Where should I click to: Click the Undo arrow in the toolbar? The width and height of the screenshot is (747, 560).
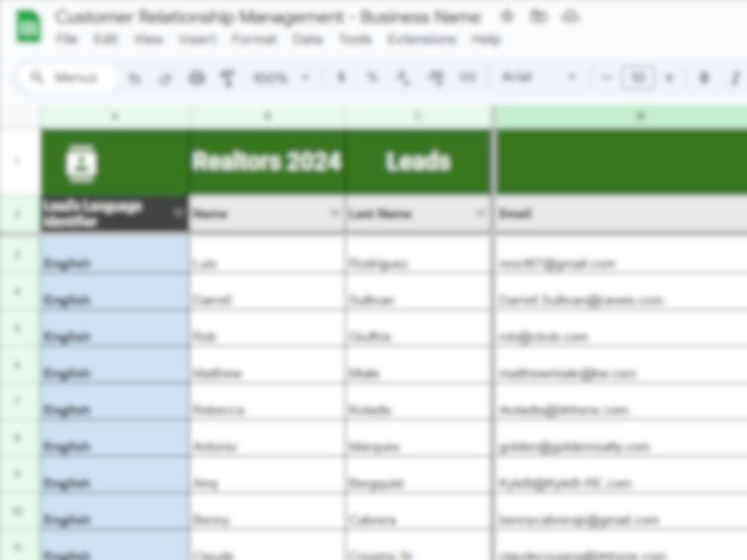[134, 78]
